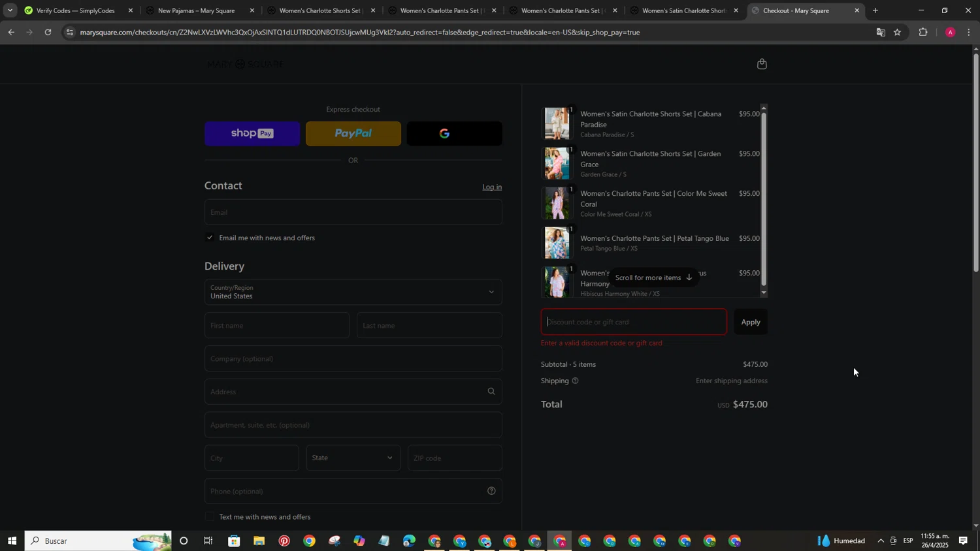Close the Verify Codes SimplyCodes tab
The height and width of the screenshot is (551, 980).
point(131,10)
